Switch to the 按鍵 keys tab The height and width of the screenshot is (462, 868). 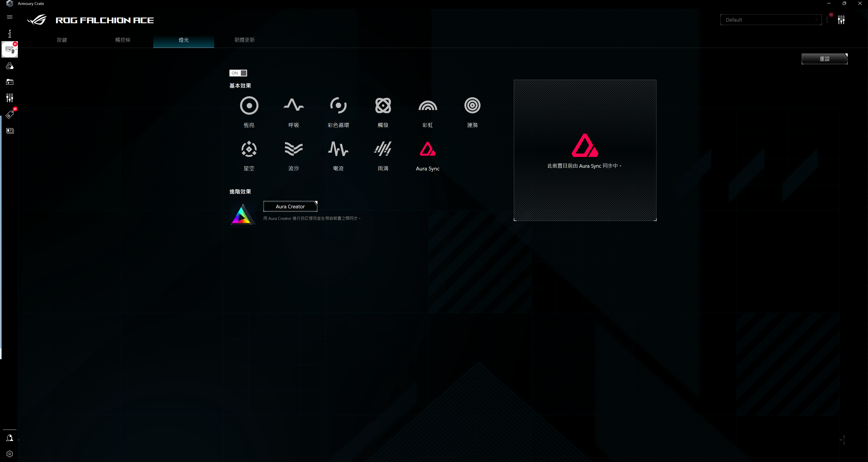[x=62, y=40]
